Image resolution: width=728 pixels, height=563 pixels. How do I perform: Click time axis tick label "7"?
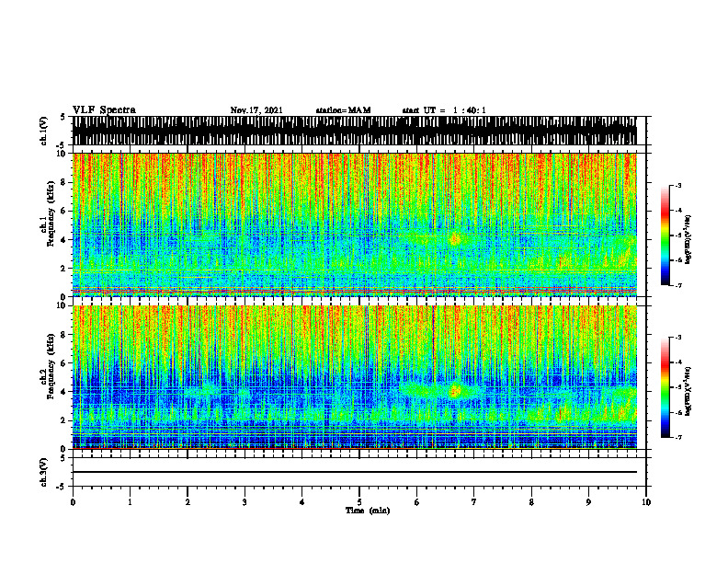coord(474,502)
